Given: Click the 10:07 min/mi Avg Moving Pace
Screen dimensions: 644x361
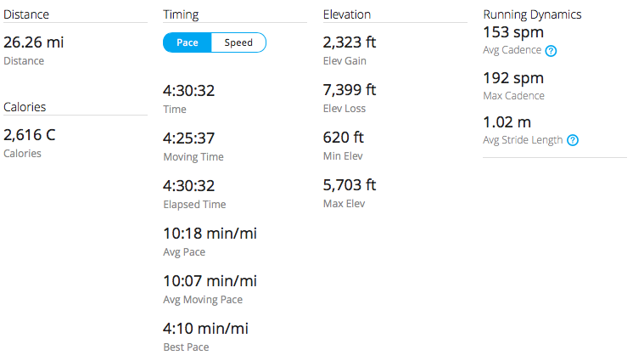Looking at the screenshot, I should click(x=209, y=281).
